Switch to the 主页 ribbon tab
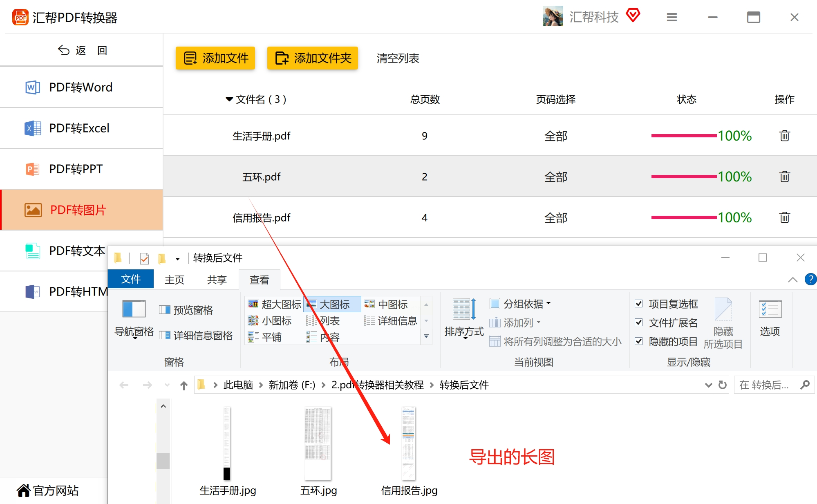Screen dimensions: 817x504 (175, 280)
